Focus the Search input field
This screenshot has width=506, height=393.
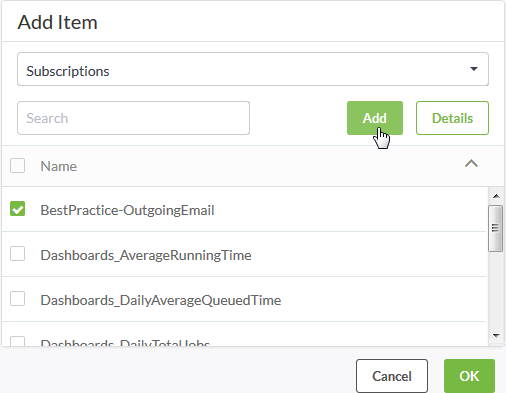133,118
